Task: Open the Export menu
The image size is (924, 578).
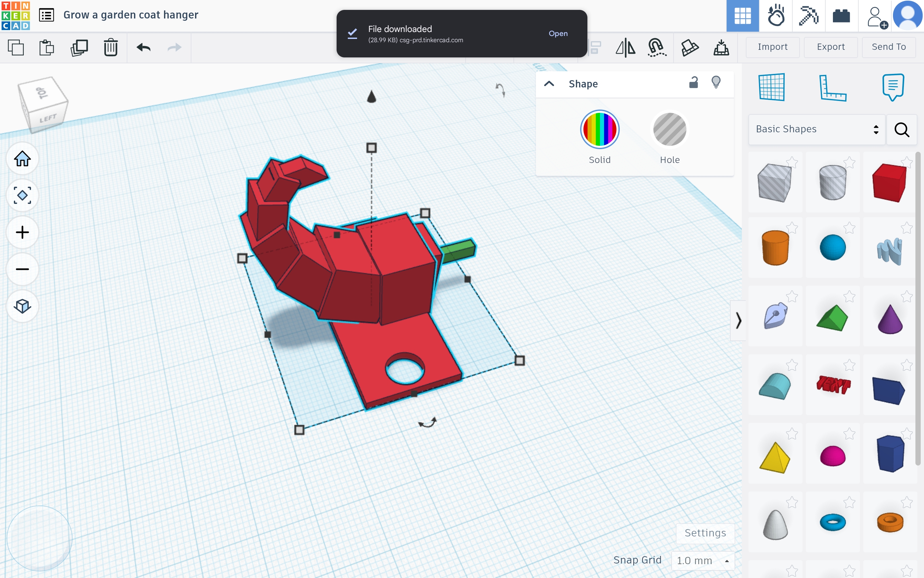Action: click(830, 47)
